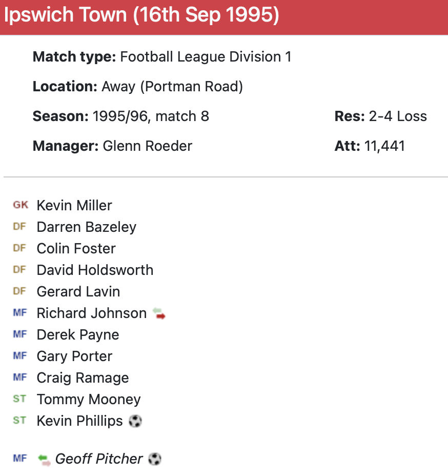The height and width of the screenshot is (476, 448).
Task: Click the MF icon beside Geoff Pitcher
Action: pos(19,459)
